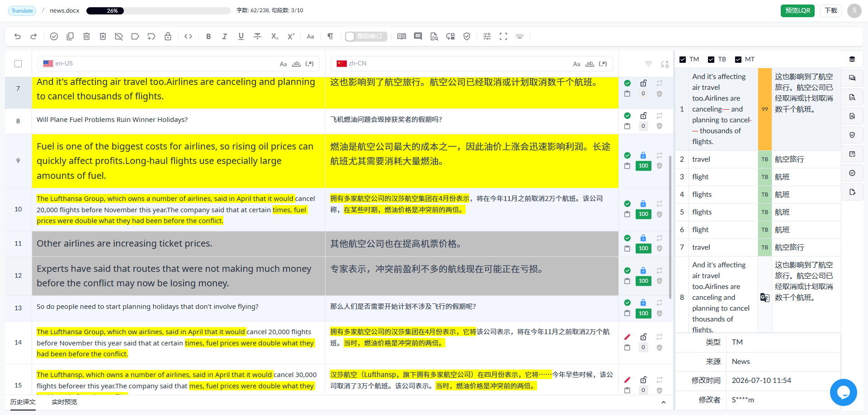
Task: Toggle the blue lock on segment 9
Action: (x=643, y=155)
